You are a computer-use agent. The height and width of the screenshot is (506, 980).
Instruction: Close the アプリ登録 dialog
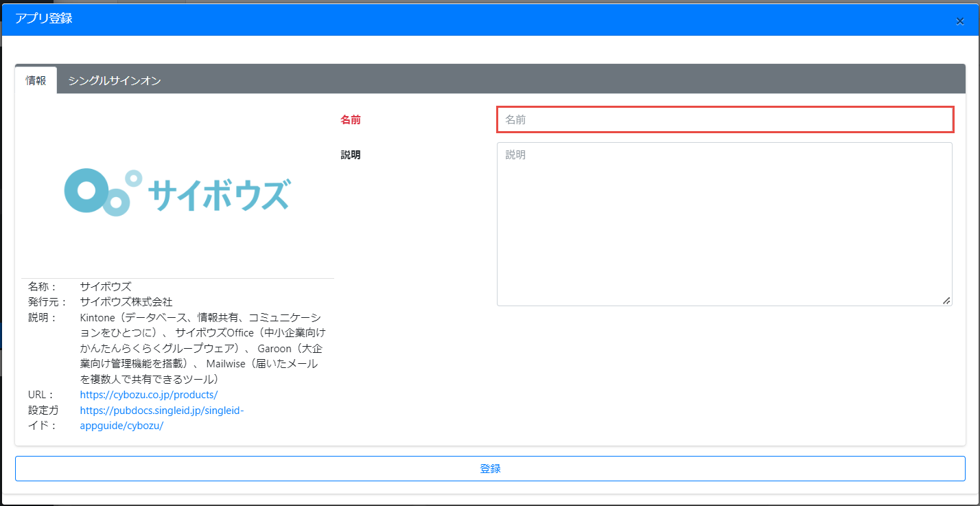pos(959,21)
